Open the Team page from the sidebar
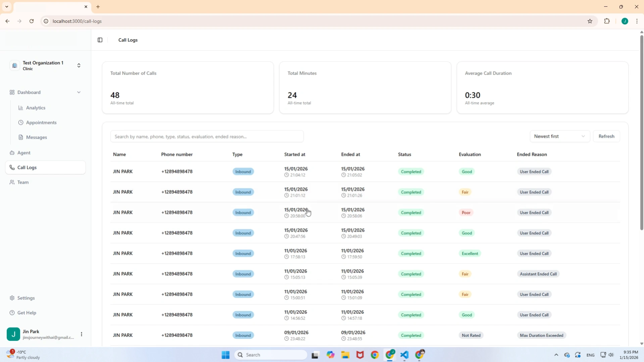 tap(23, 182)
